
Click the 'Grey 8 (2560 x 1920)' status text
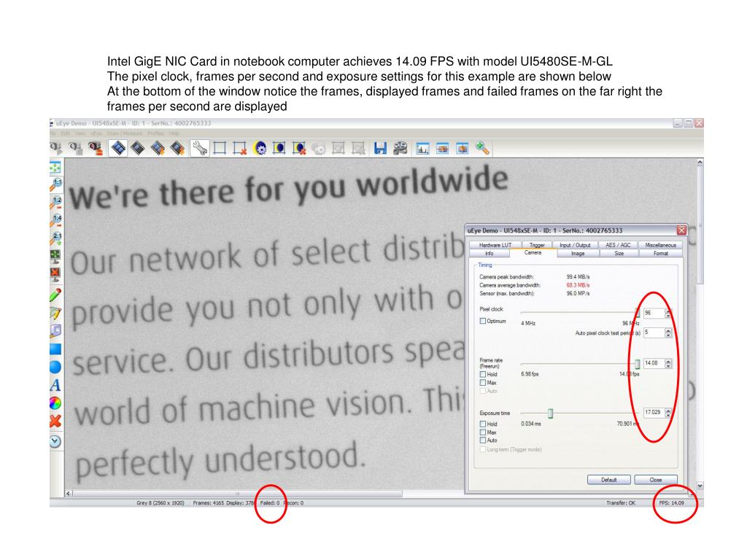click(160, 503)
